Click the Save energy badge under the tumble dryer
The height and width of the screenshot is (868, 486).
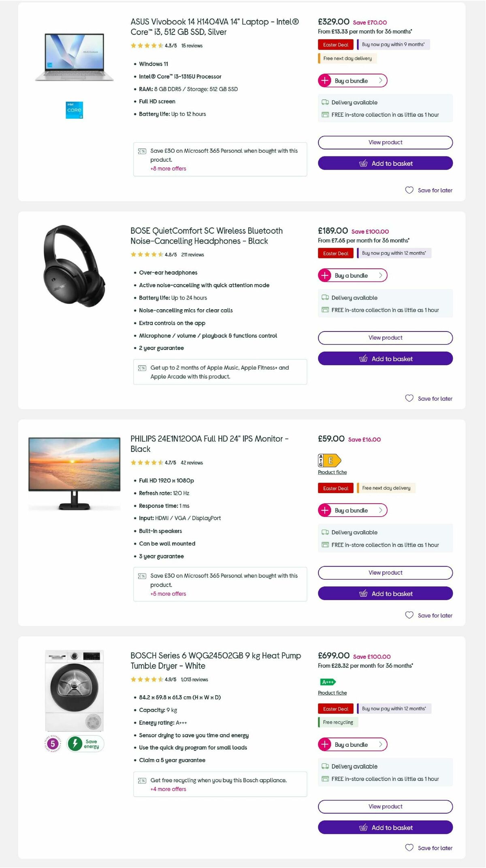pyautogui.click(x=85, y=744)
